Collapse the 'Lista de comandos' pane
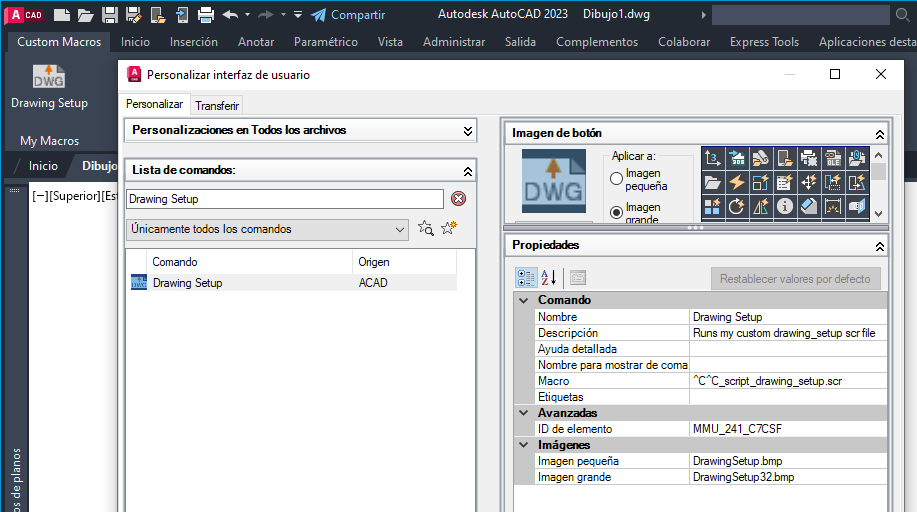The image size is (917, 512). (x=468, y=171)
